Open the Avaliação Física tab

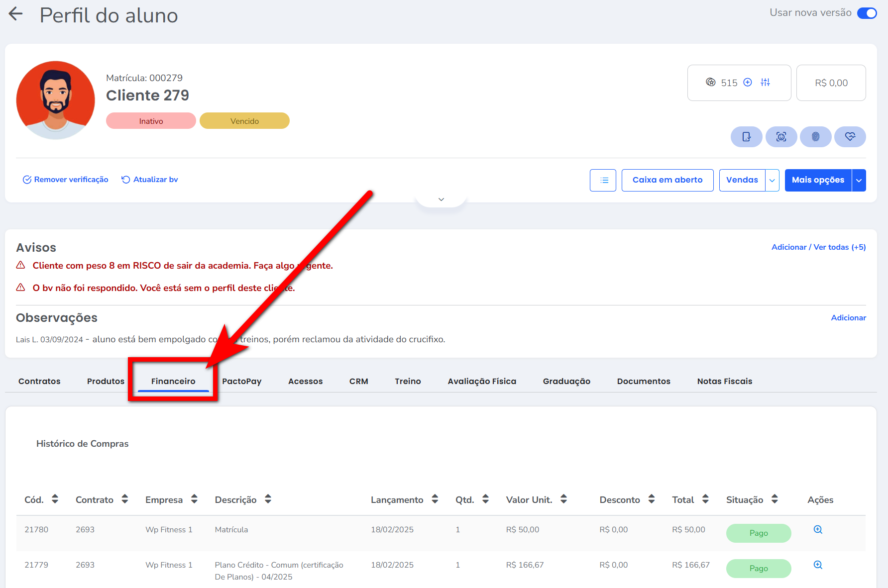[x=481, y=381]
